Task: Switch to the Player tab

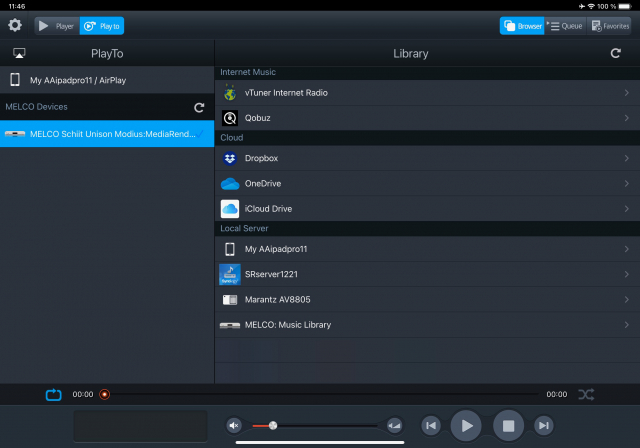Action: (57, 26)
